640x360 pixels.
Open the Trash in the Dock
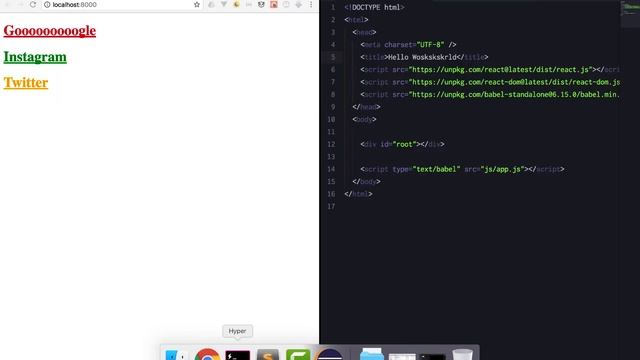(x=462, y=354)
